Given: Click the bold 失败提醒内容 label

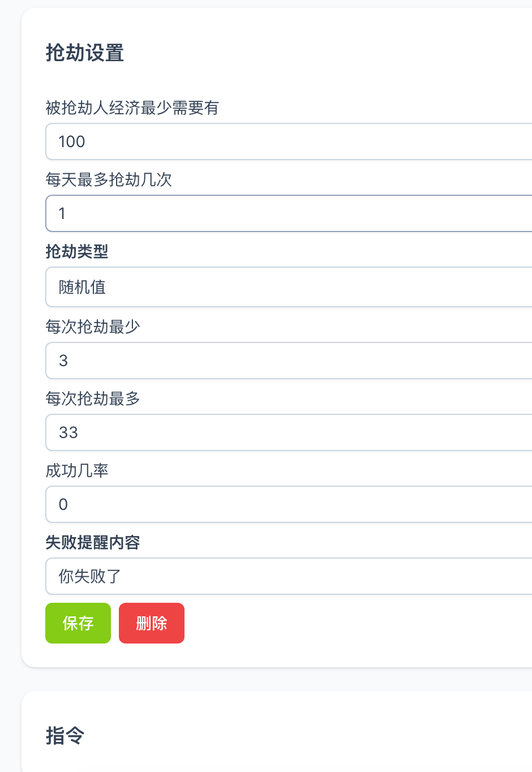Looking at the screenshot, I should tap(93, 542).
